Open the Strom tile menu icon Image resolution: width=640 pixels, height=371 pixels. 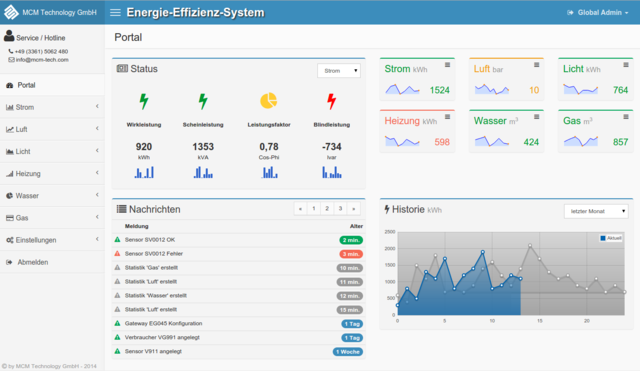tap(447, 65)
